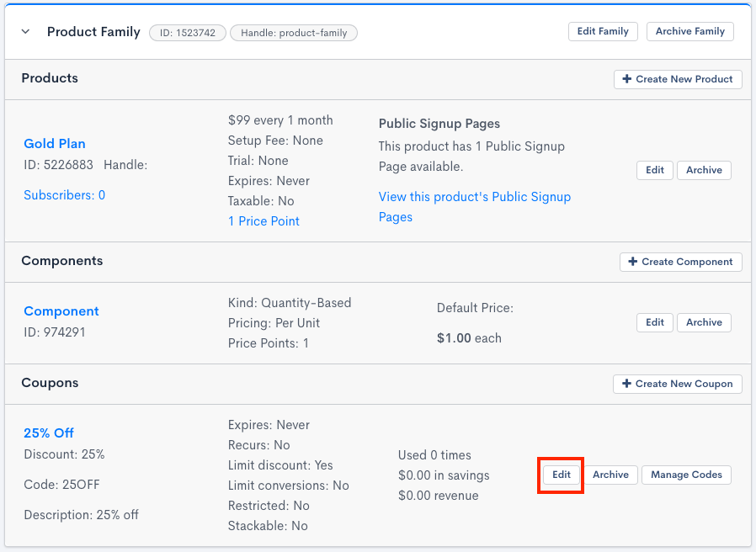The height and width of the screenshot is (552, 756).
Task: Open the Component link
Action: pos(61,311)
